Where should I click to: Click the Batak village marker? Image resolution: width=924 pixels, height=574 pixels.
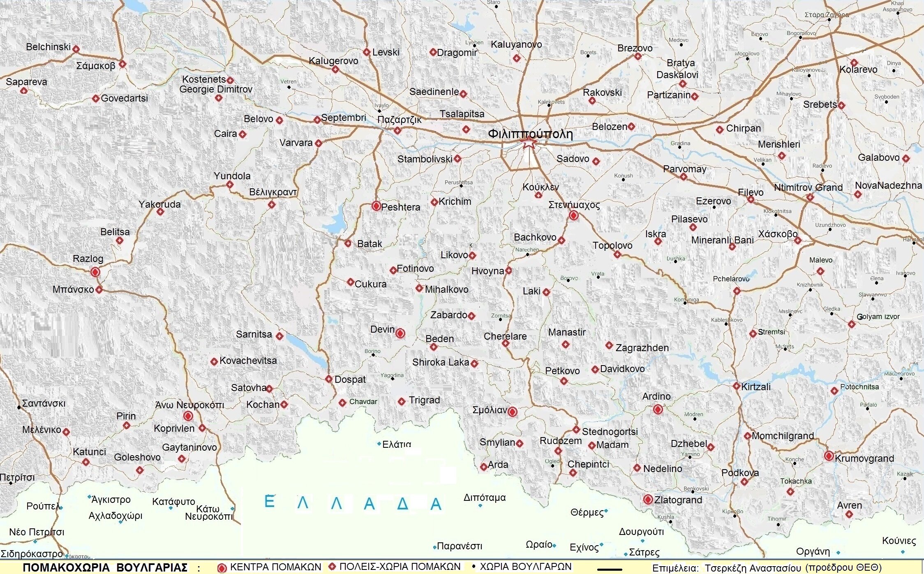tap(348, 243)
